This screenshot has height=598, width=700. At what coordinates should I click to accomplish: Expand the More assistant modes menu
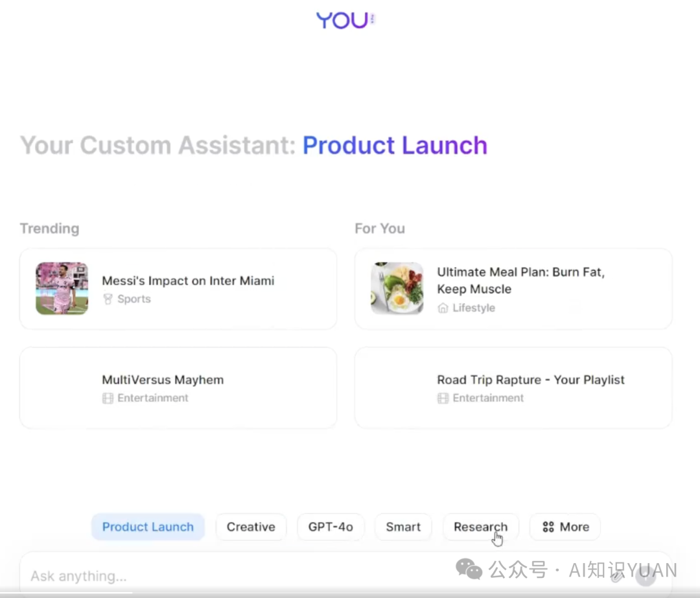565,527
